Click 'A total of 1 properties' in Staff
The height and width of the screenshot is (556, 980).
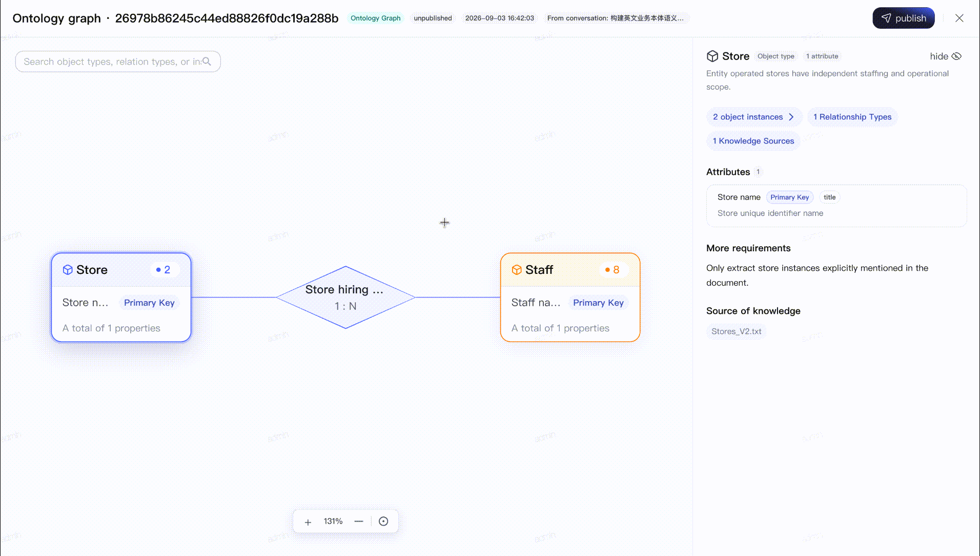560,328
